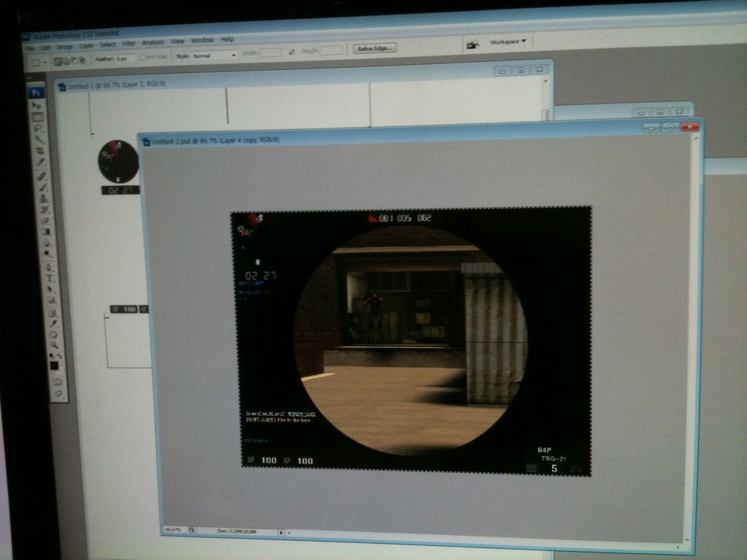Viewport: 747px width, 560px height.
Task: Select the Brush tool
Action: 43,187
